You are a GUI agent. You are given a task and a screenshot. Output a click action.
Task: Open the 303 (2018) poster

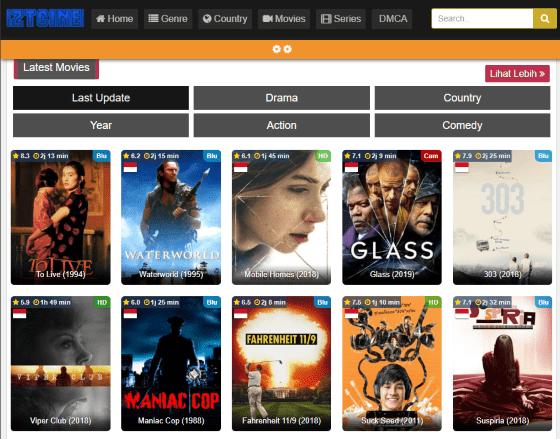[502, 217]
